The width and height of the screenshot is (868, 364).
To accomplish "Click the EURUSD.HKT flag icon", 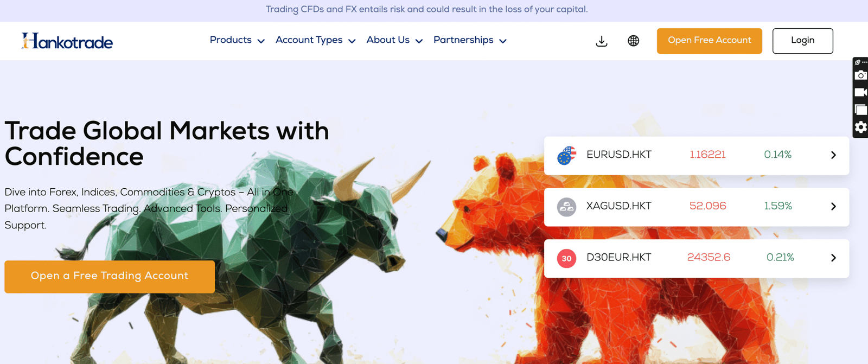I will click(x=566, y=156).
